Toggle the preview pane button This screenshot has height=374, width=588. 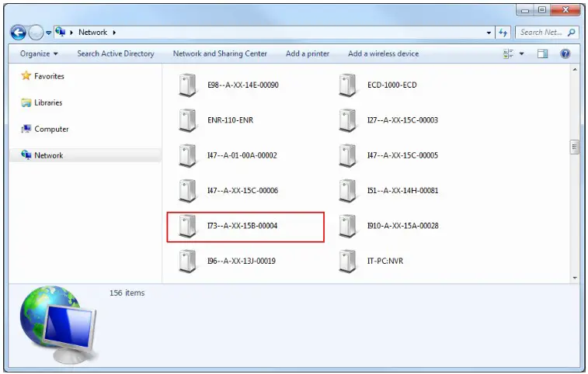[x=542, y=54]
